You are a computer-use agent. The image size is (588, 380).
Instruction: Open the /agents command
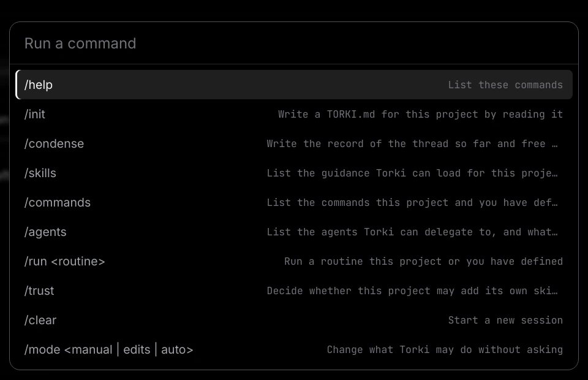(x=294, y=232)
